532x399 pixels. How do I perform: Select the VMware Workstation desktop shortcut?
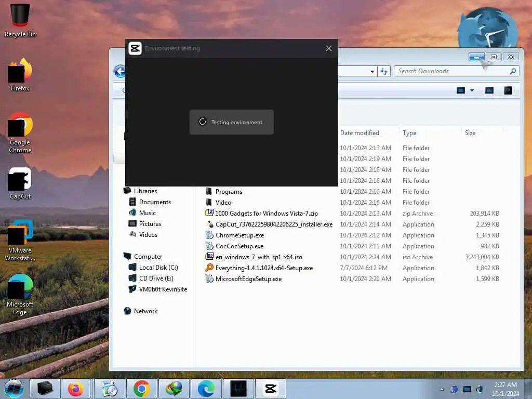coord(20,240)
